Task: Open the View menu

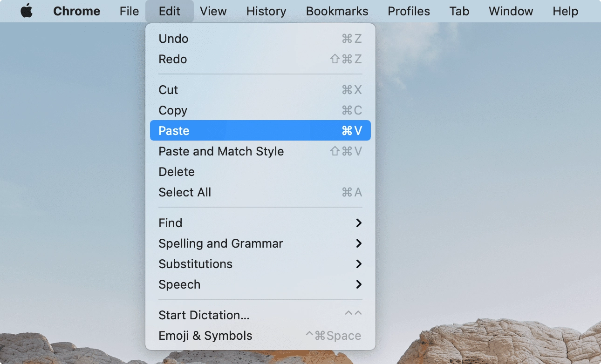Action: tap(213, 11)
